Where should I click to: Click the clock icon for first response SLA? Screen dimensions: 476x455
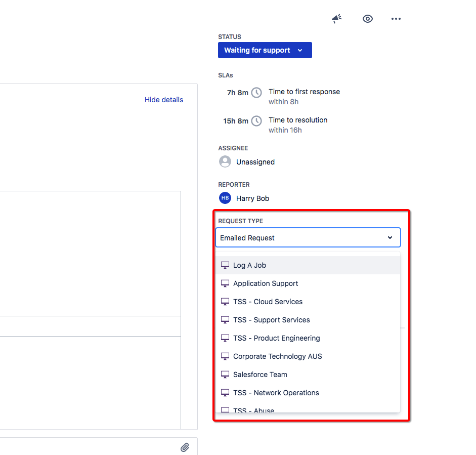(x=256, y=93)
